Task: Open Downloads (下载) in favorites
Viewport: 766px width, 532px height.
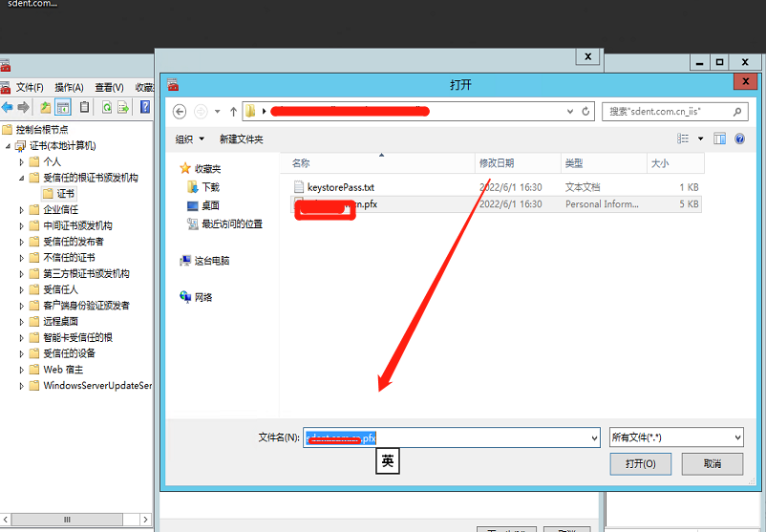Action: [210, 187]
